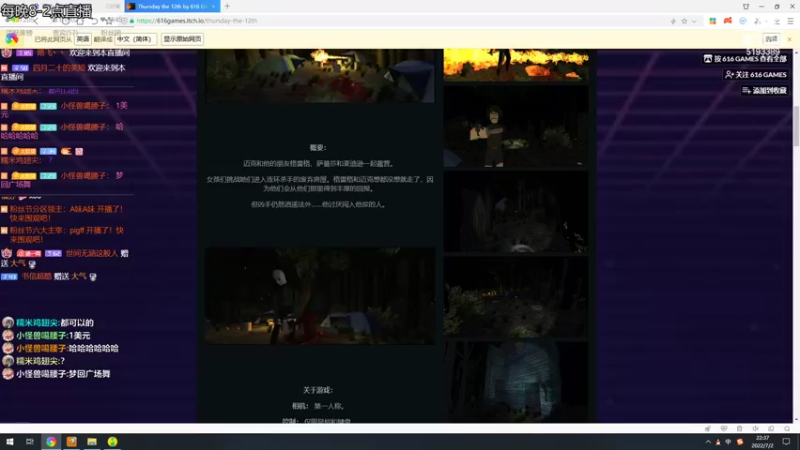800x450 pixels.
Task: Open File Explorer from the taskbar
Action: (92, 442)
